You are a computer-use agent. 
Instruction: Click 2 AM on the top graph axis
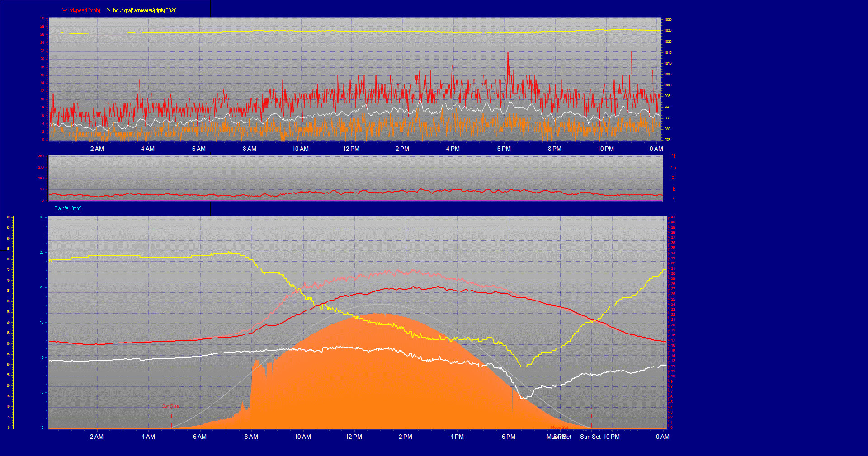coord(97,149)
